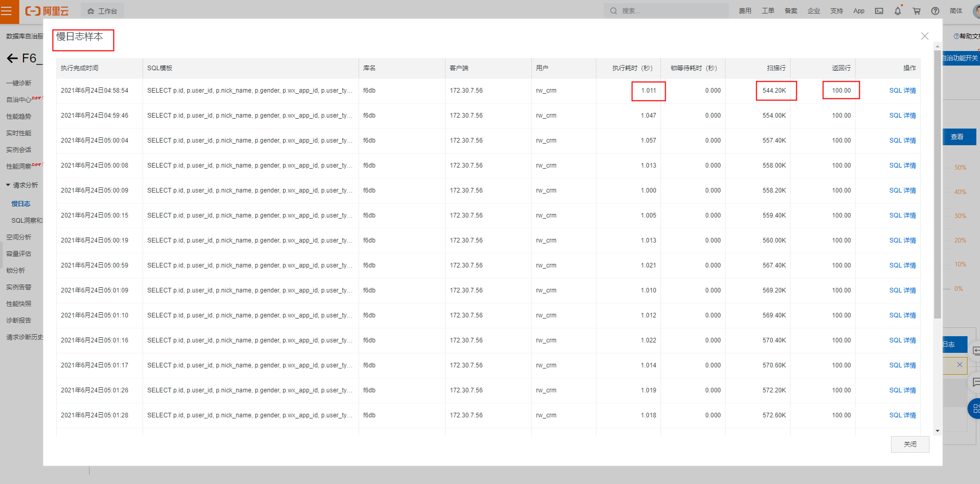Open the help question mark icon

[x=935, y=11]
